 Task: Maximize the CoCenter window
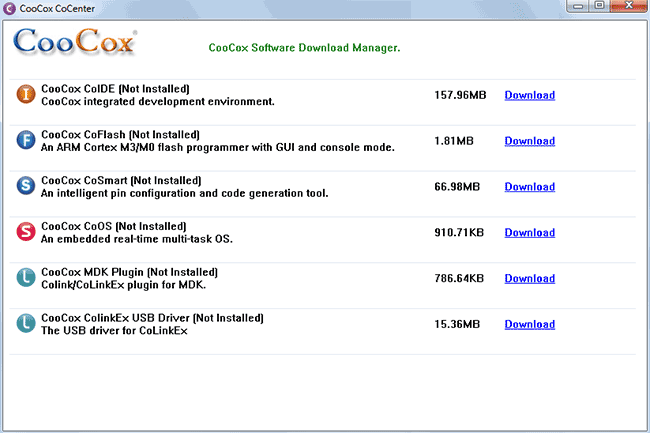point(597,7)
